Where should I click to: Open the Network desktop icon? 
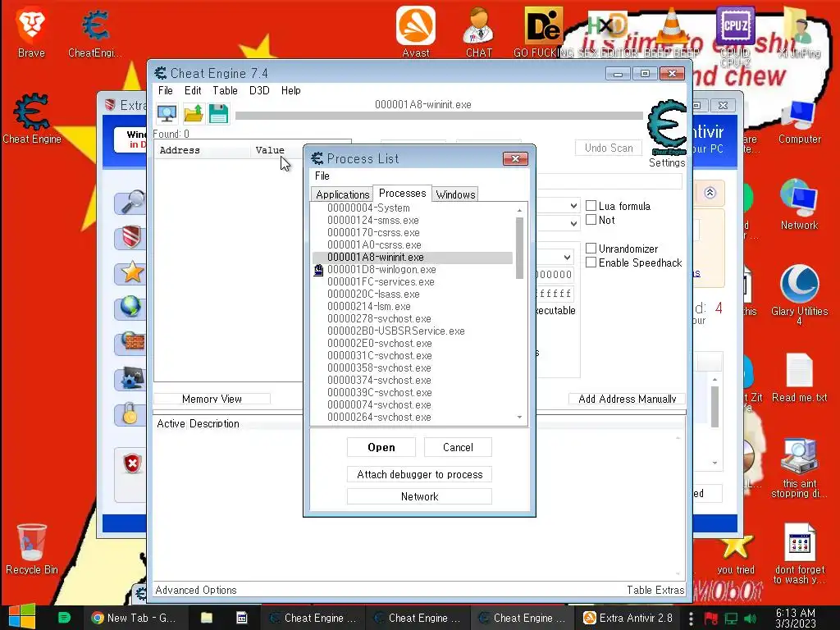point(799,205)
